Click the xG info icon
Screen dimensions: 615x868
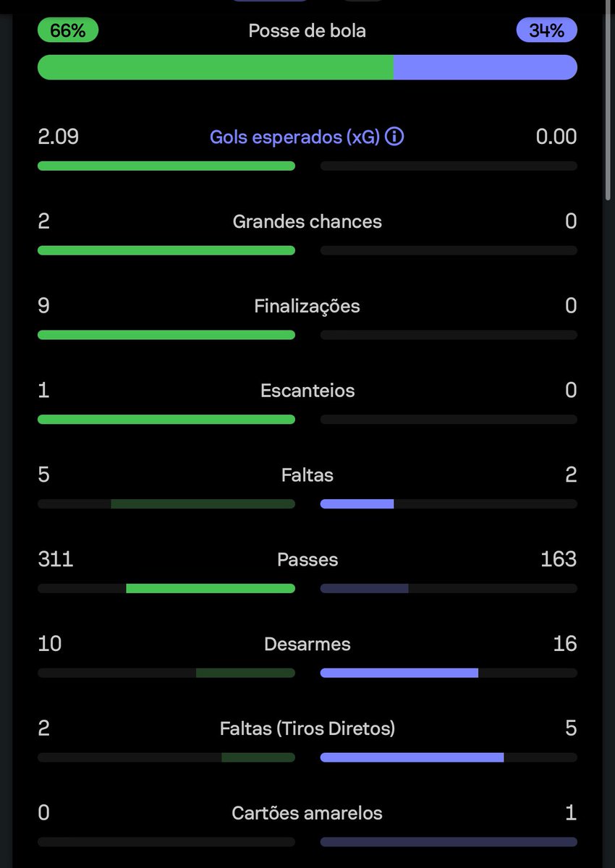394,137
